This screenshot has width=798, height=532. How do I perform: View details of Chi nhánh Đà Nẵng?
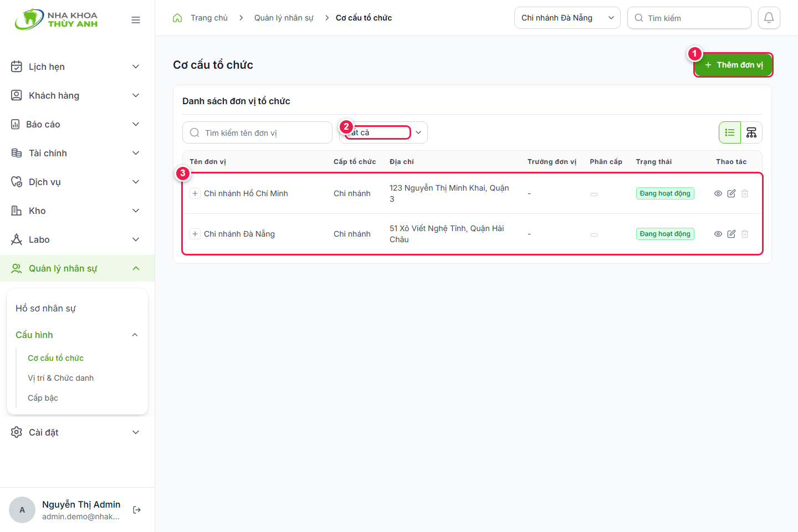click(718, 234)
